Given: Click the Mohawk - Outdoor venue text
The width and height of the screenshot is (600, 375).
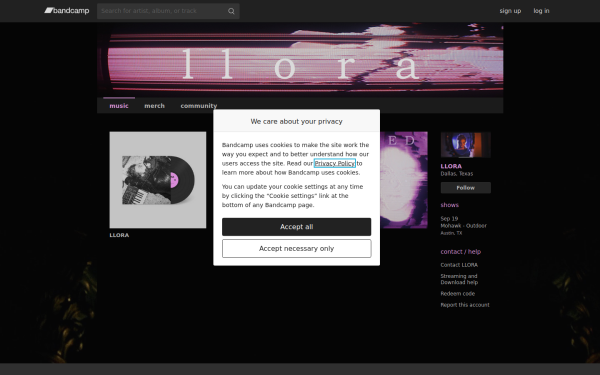Looking at the screenshot, I should (x=463, y=226).
